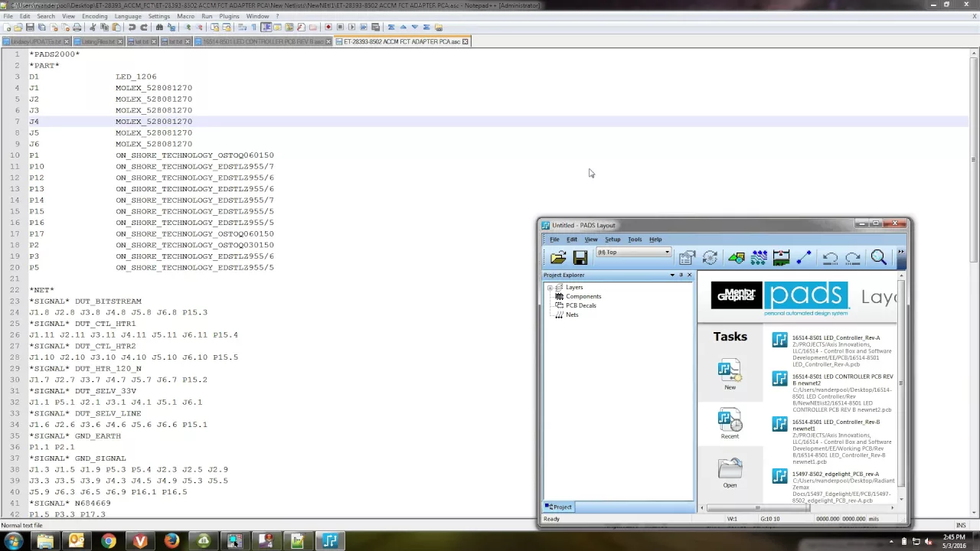Close the ET-28393-8502 ACCM FCT ADAPTER tab
This screenshot has width=980, height=551.
[x=465, y=41]
